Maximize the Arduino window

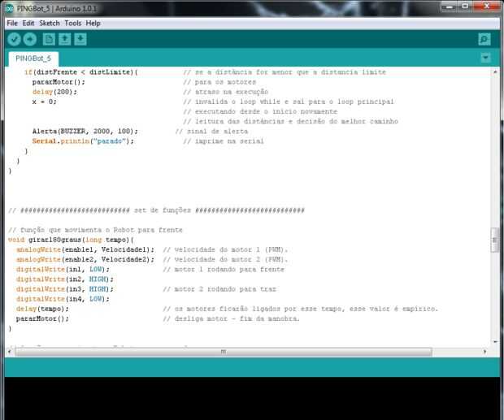click(x=465, y=6)
